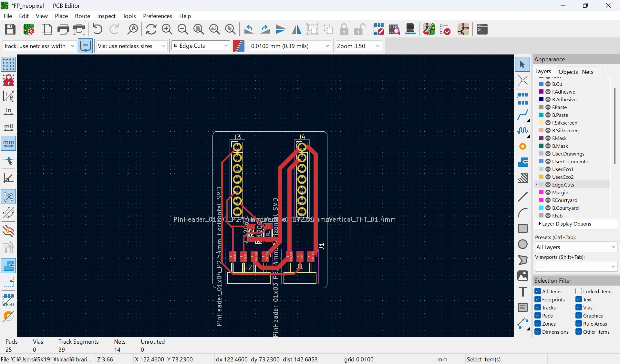Open Board Setup icon
The width and height of the screenshot is (620, 364).
pyautogui.click(x=29, y=29)
